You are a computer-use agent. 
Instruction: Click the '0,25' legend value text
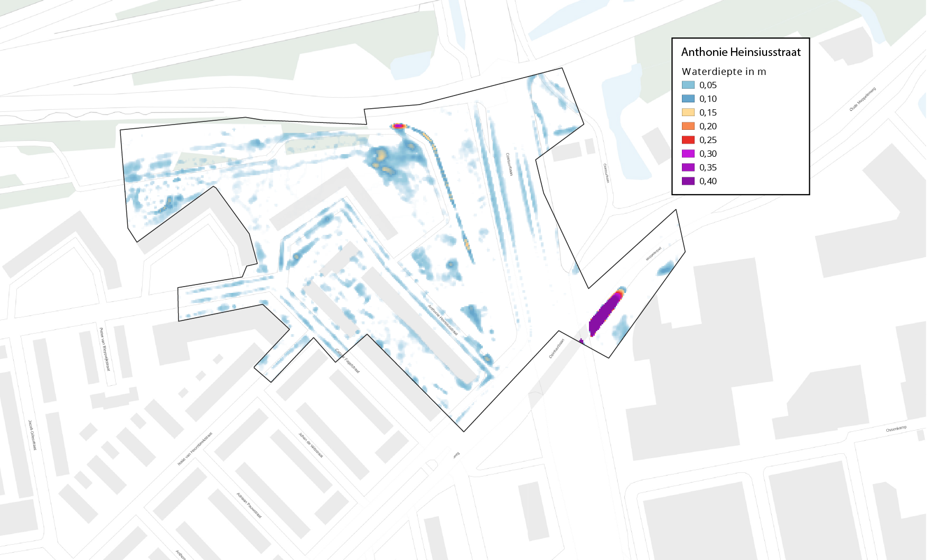click(708, 140)
